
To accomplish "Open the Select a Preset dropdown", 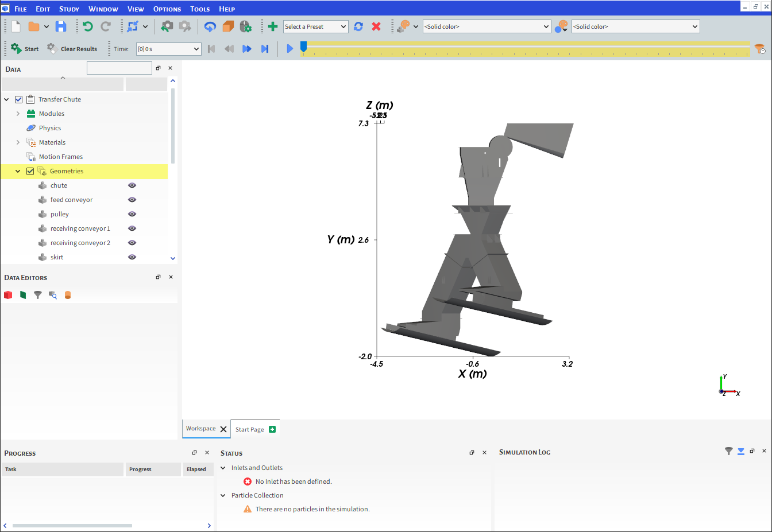I will [x=315, y=26].
